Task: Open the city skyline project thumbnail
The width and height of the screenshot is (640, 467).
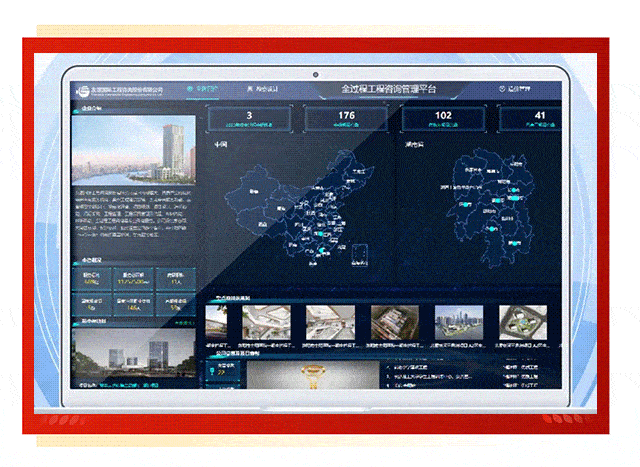Action: 458,322
